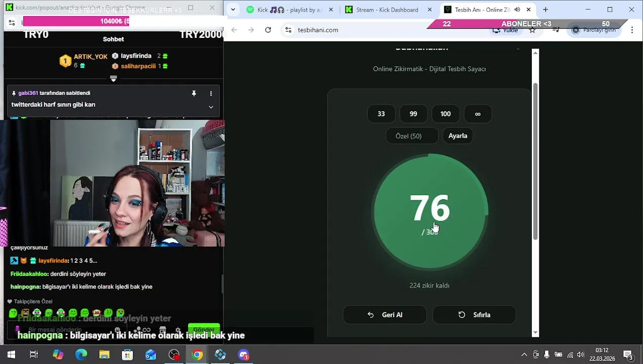The image size is (643, 364).
Task: Close the Kick playlist tab
Action: 331,10
